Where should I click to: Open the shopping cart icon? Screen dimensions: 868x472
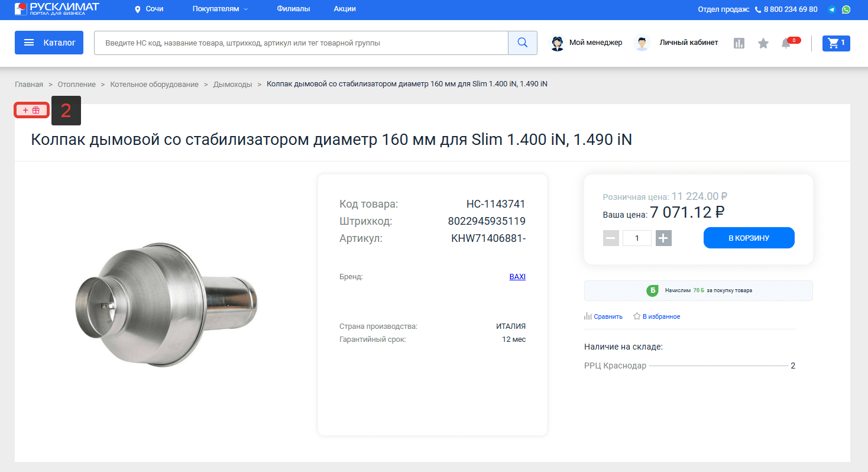click(836, 43)
